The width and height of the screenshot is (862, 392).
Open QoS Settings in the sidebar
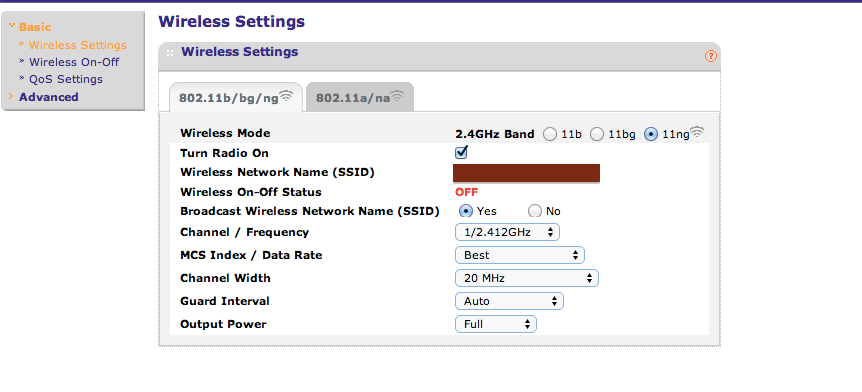65,79
